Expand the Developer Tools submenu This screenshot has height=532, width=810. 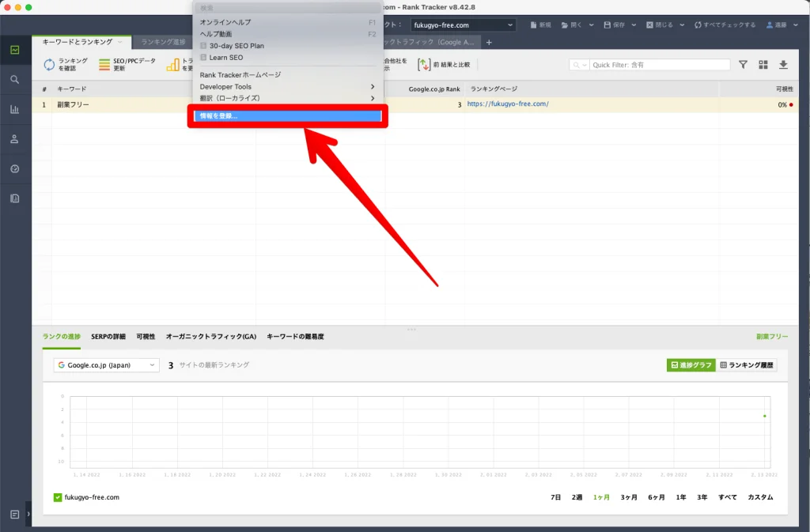287,87
